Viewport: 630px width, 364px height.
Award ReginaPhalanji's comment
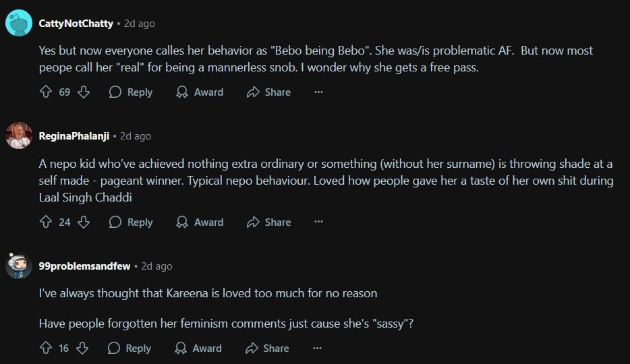[200, 222]
